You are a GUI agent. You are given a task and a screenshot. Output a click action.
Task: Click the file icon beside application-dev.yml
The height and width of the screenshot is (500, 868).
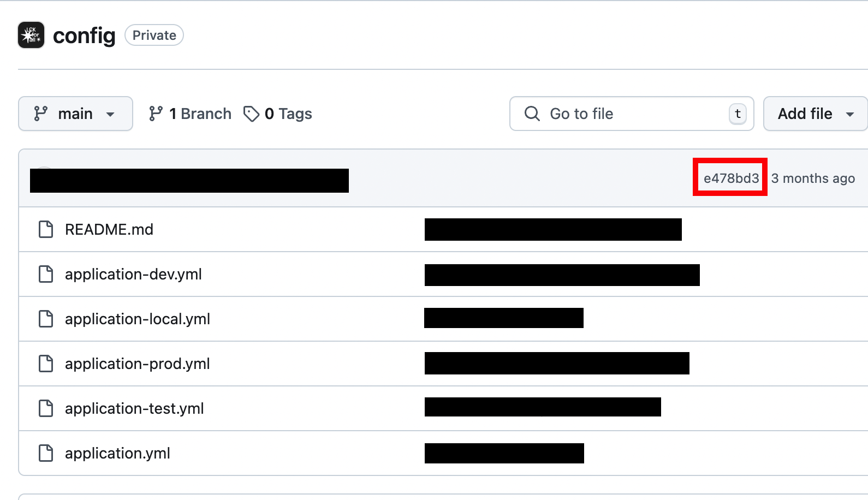pos(46,274)
